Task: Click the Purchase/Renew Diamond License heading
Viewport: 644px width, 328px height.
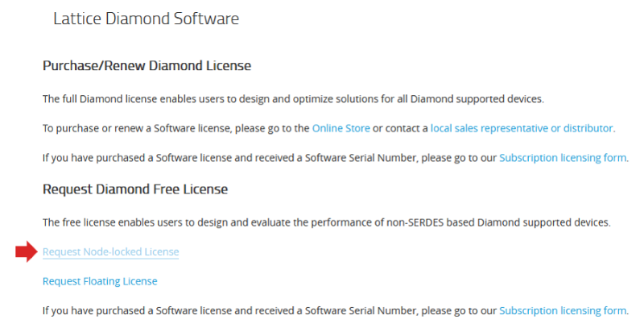Action: coord(147,66)
